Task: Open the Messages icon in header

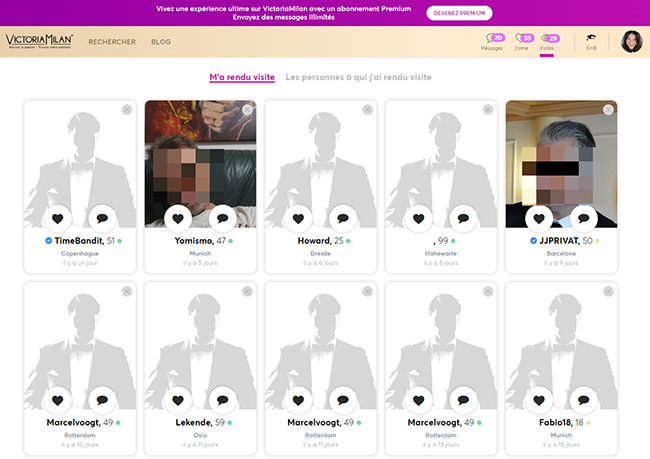Action: click(x=491, y=40)
